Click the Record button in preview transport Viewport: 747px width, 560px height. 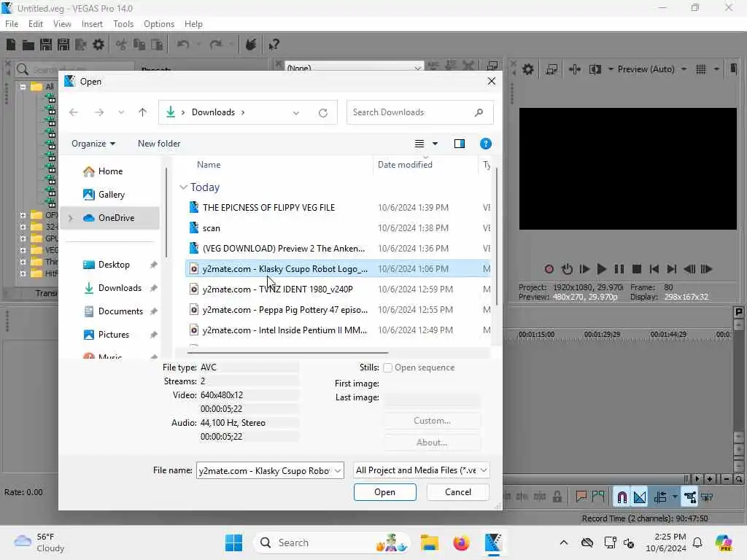pos(549,270)
